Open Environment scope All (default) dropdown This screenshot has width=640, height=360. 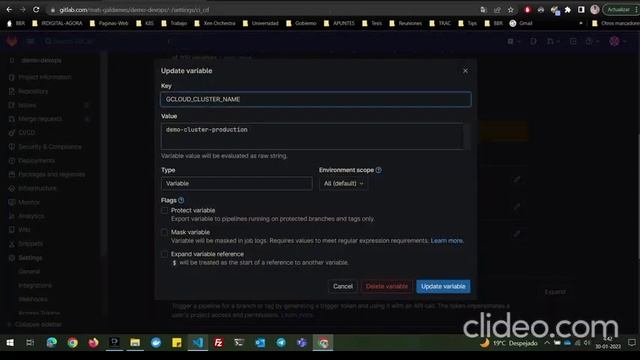[344, 183]
